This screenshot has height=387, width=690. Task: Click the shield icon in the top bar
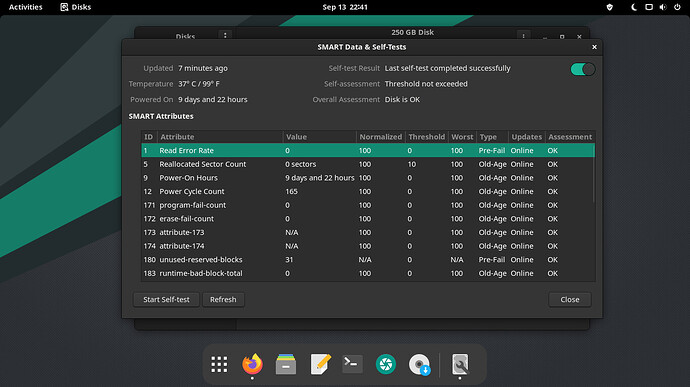tap(609, 7)
